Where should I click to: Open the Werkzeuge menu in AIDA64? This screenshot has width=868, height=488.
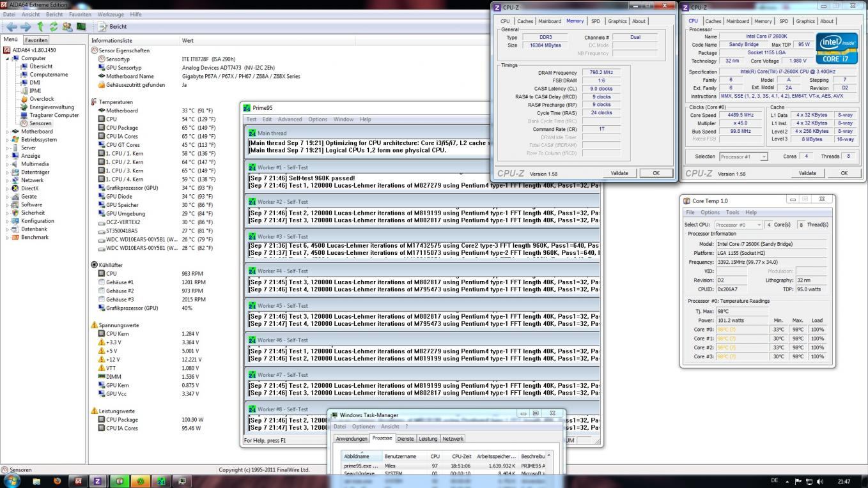tap(111, 14)
